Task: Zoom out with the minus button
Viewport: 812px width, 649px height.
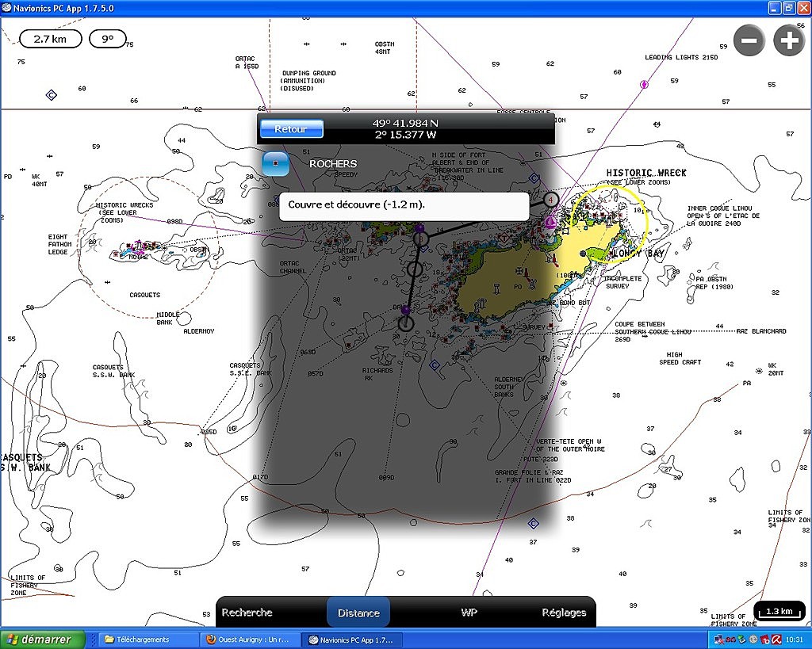Action: pos(749,40)
